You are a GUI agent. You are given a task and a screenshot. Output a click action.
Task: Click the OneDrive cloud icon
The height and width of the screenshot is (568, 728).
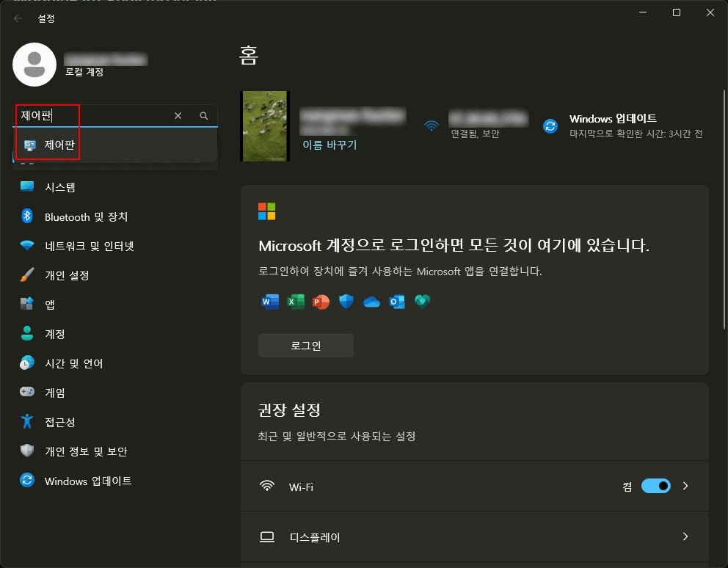371,302
